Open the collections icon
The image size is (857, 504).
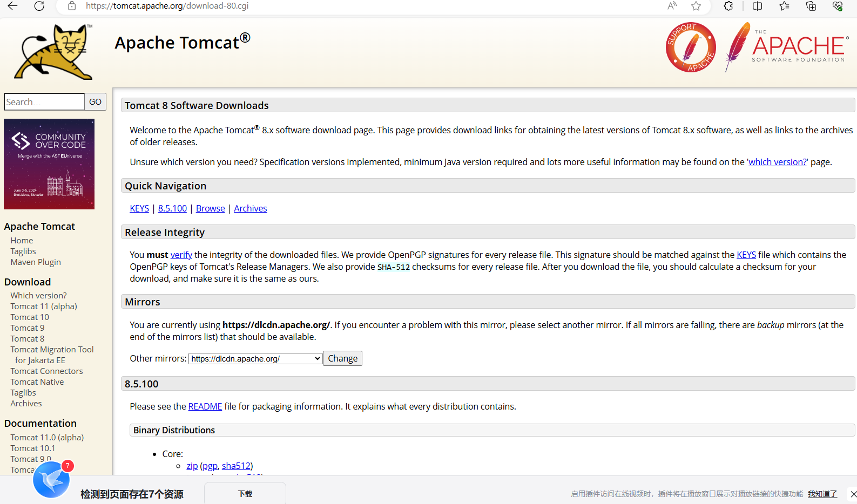(x=811, y=6)
